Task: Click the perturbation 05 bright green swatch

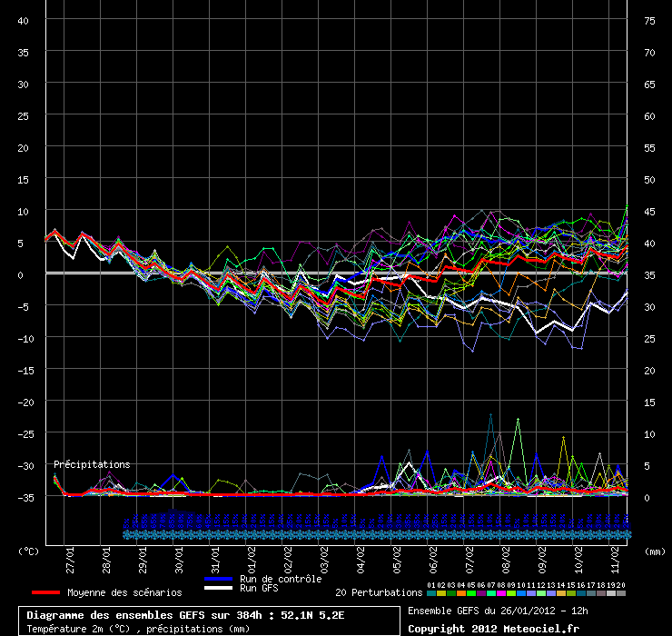Action: coord(471,593)
